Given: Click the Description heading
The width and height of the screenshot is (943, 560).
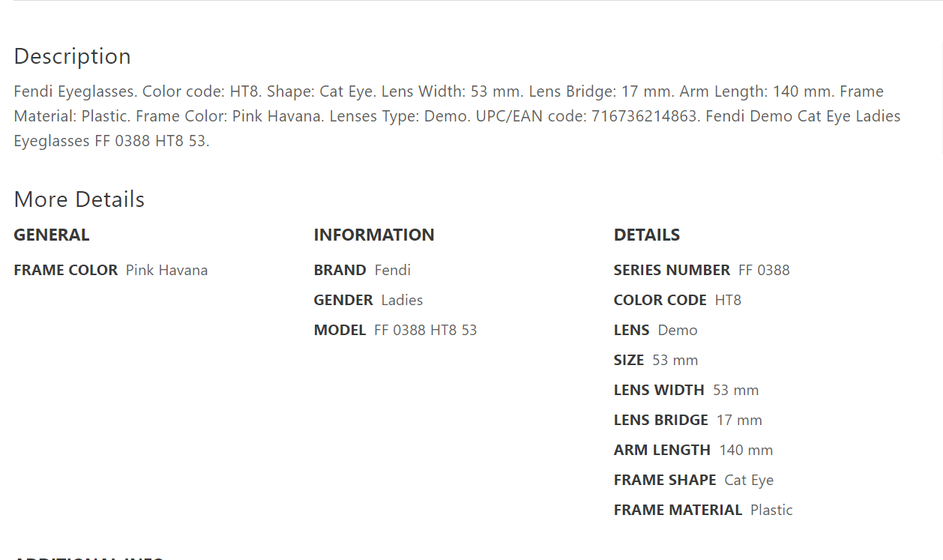Looking at the screenshot, I should [x=72, y=56].
